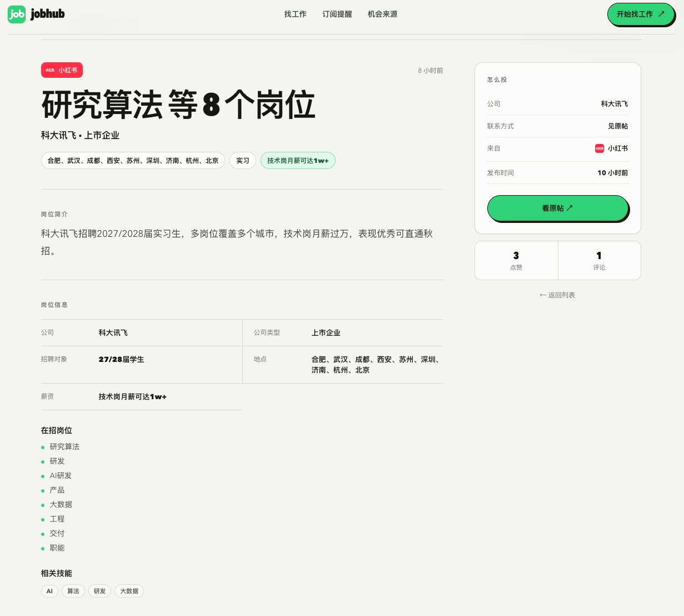Click the AI研发 list item
Screen dimensions: 684x616
pyautogui.click(x=61, y=475)
